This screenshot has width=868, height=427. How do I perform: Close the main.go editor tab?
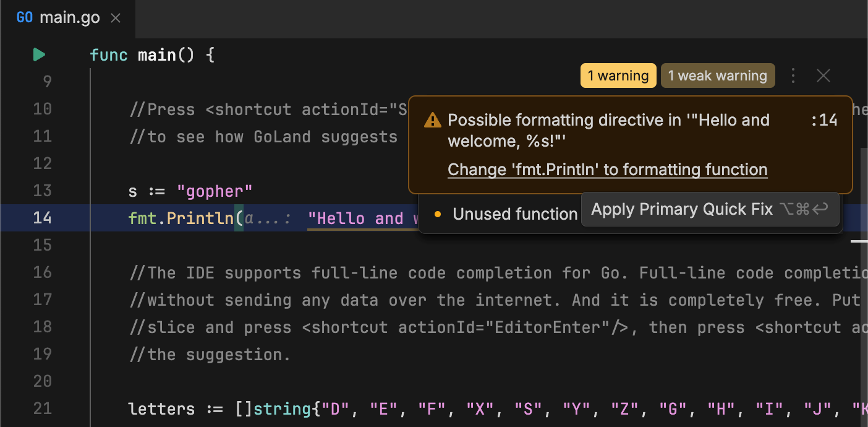[115, 18]
